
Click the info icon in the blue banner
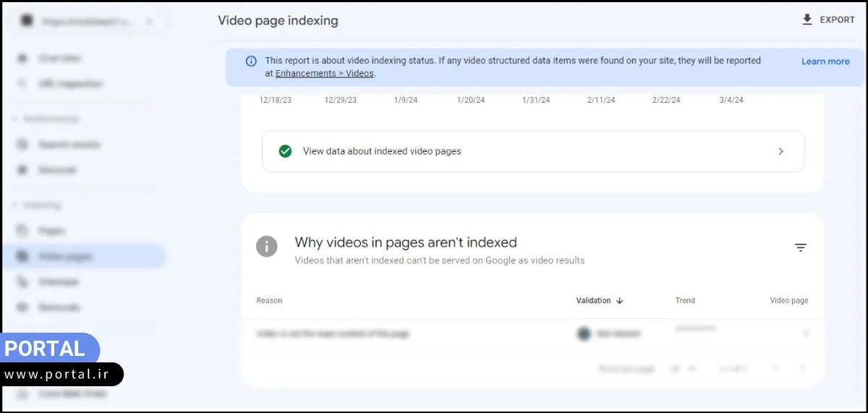[x=251, y=61]
